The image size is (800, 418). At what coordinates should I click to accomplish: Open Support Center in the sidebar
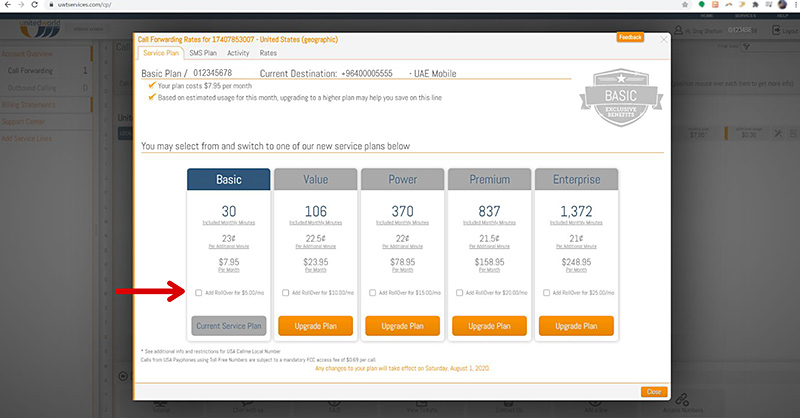(23, 121)
